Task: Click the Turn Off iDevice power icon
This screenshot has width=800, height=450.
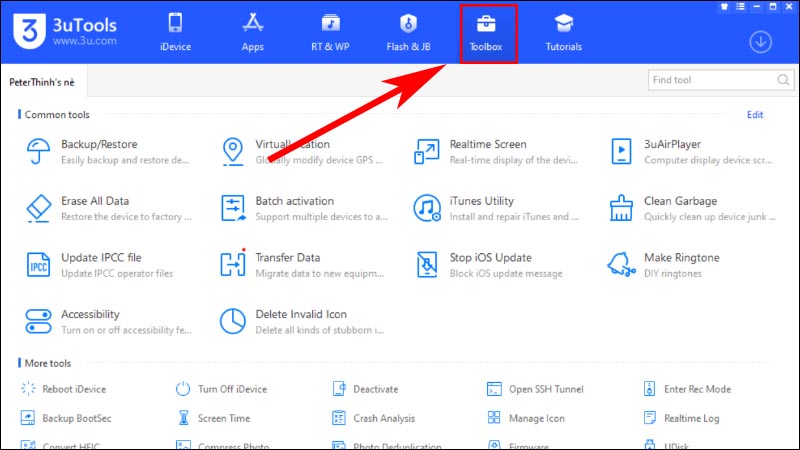Action: (x=183, y=389)
